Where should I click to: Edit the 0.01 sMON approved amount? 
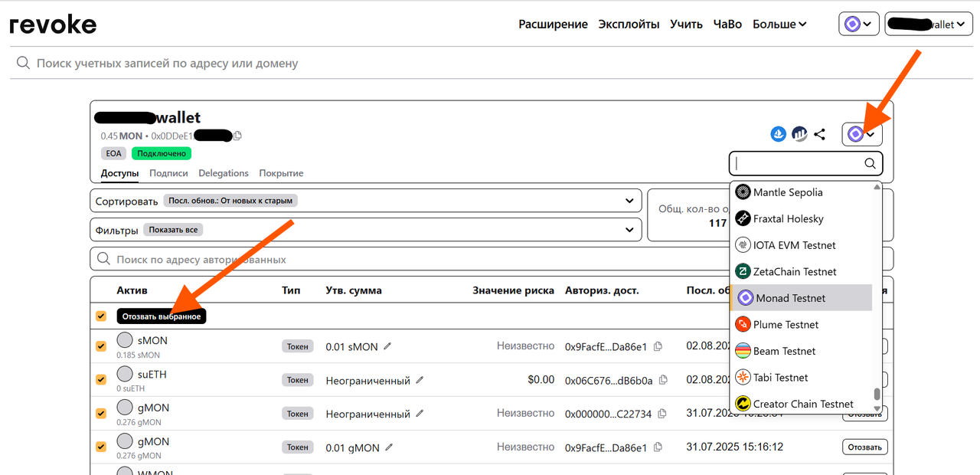point(387,346)
